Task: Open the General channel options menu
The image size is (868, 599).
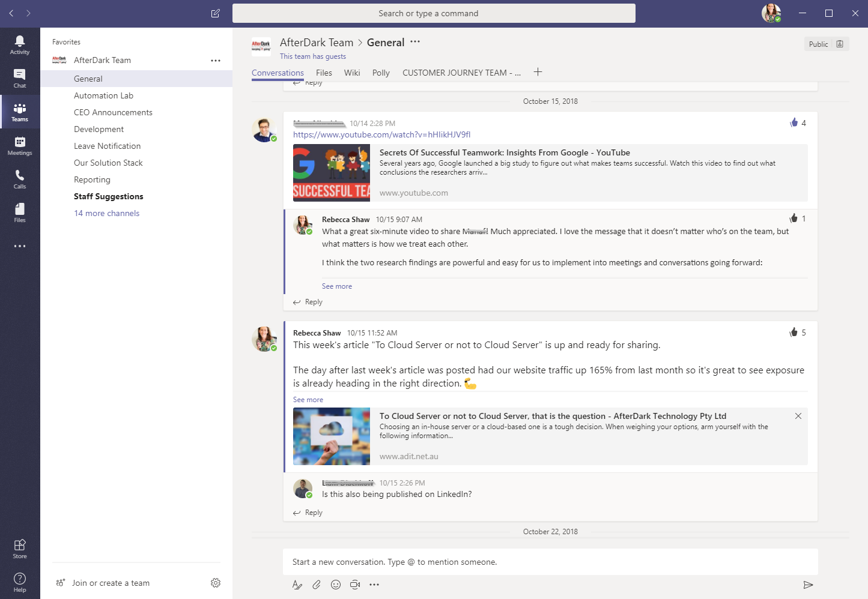Action: point(414,42)
